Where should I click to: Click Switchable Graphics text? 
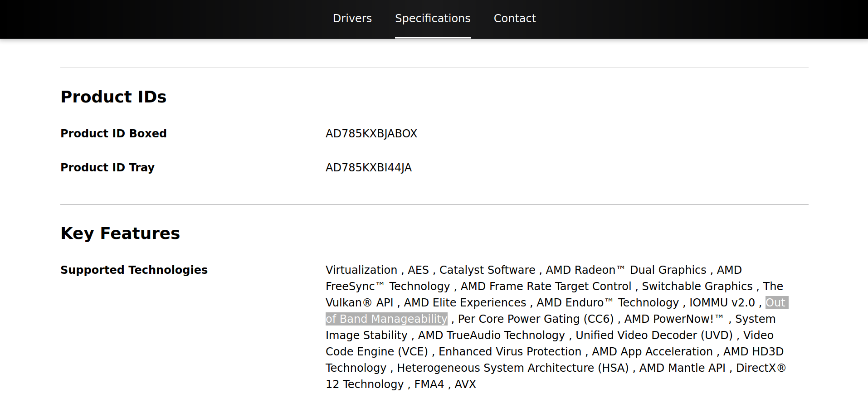(x=697, y=287)
